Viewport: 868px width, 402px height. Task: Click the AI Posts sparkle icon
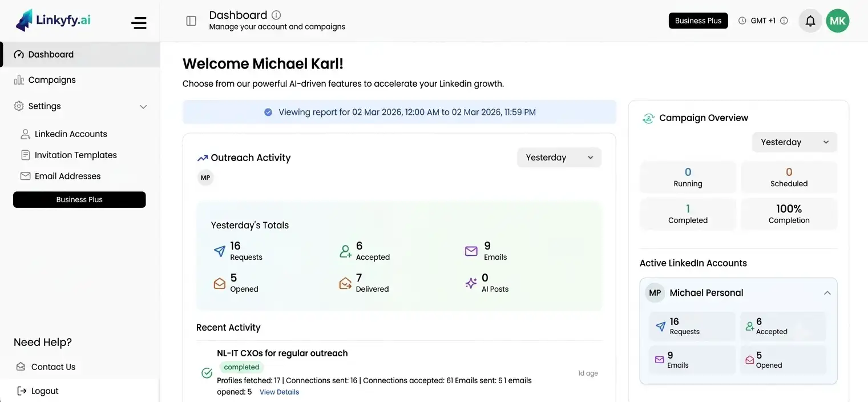point(471,283)
